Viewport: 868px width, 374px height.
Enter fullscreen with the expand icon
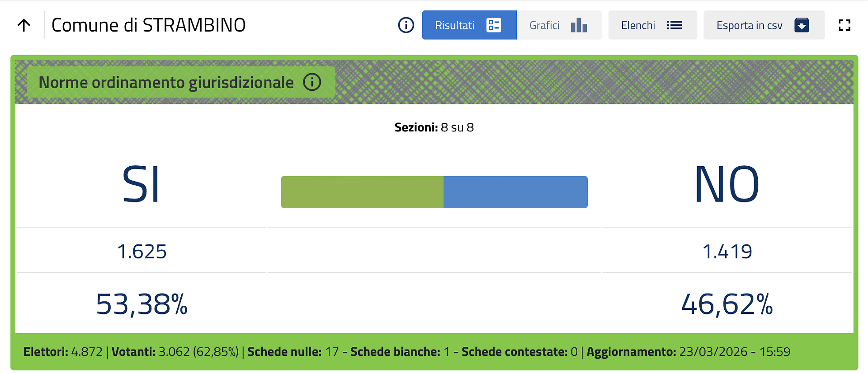click(x=844, y=25)
